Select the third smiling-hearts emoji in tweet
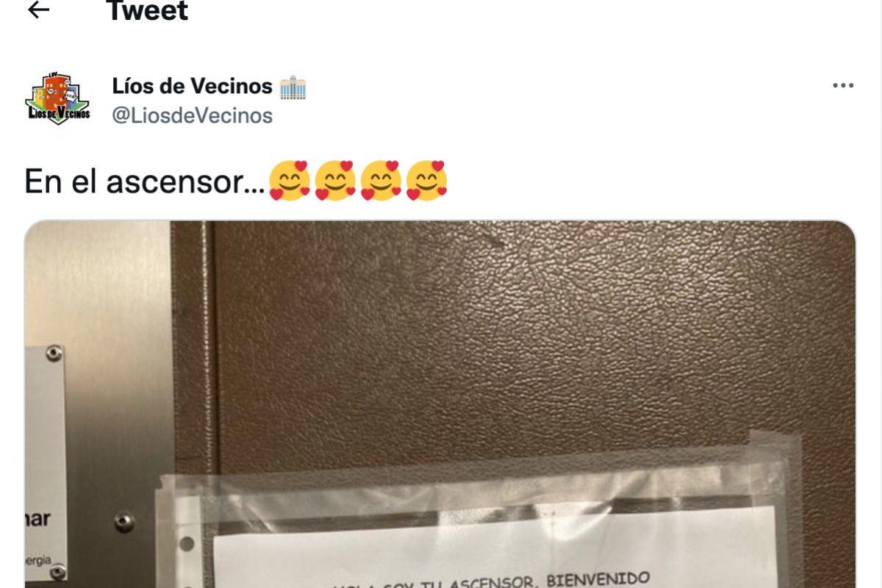The width and height of the screenshot is (882, 588). [x=381, y=181]
